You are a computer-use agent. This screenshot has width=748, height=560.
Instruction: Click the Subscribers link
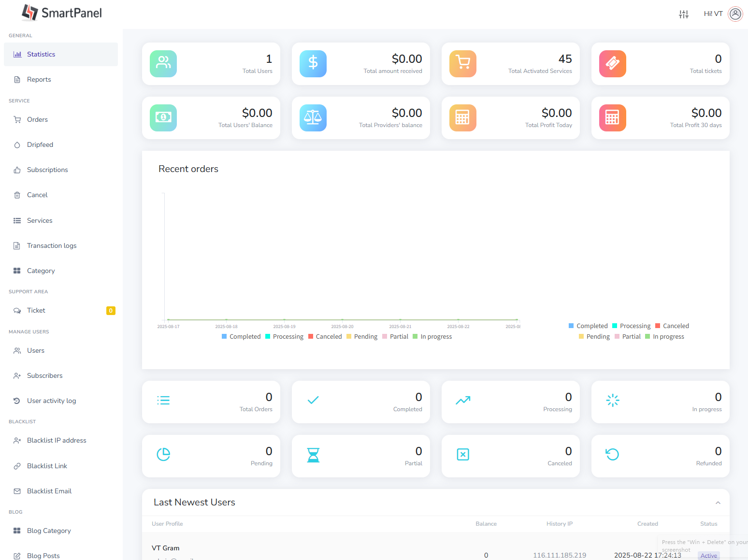(x=44, y=375)
